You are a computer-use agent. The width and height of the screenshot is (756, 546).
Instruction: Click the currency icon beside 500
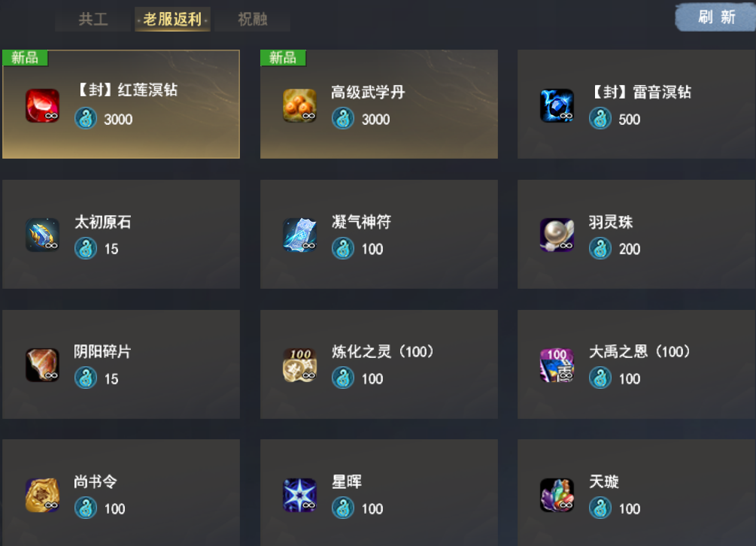(x=600, y=119)
